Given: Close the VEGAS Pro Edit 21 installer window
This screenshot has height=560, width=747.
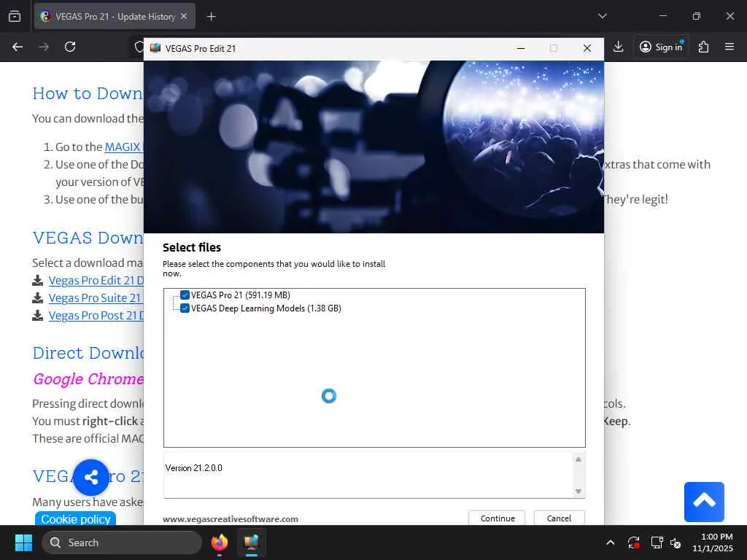Looking at the screenshot, I should pos(587,48).
